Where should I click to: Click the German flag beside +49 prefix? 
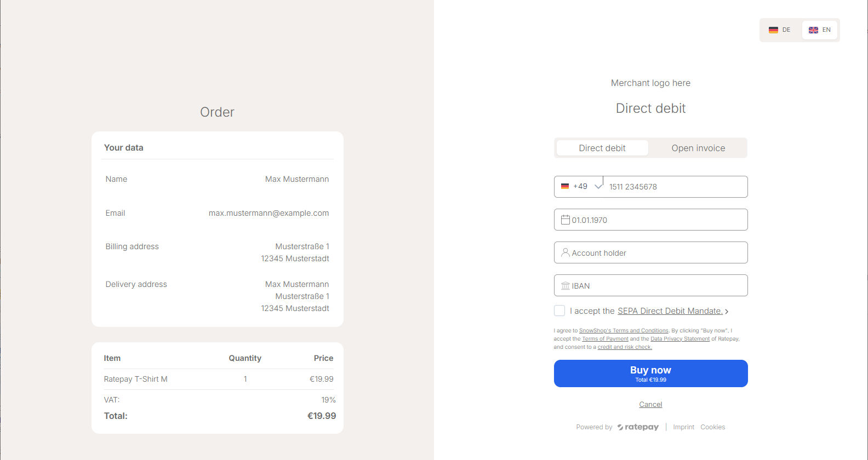click(565, 187)
